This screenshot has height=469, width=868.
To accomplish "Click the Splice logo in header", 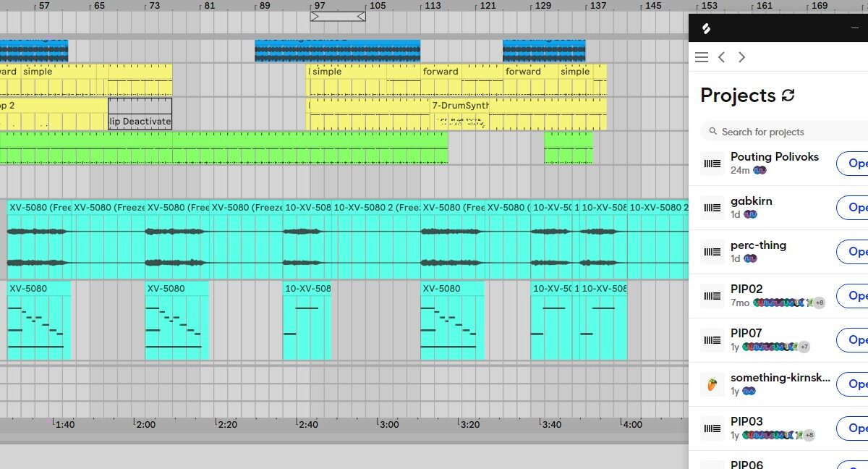I will point(707,29).
